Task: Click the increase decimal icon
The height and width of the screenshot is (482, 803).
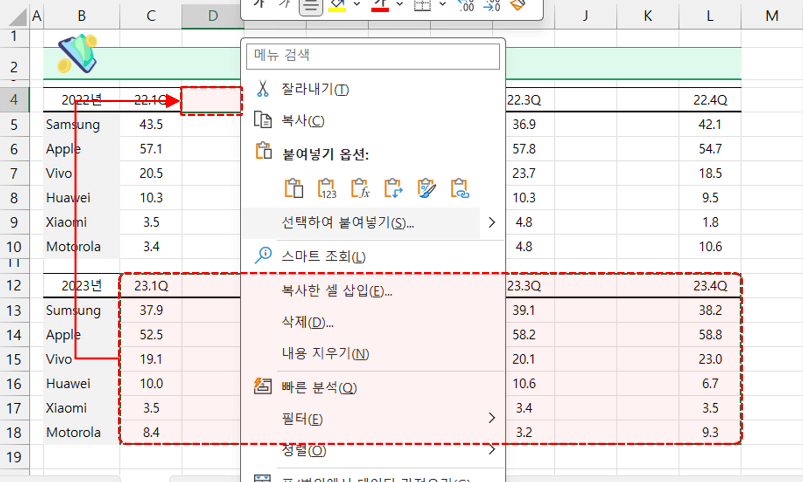Action: 466,6
